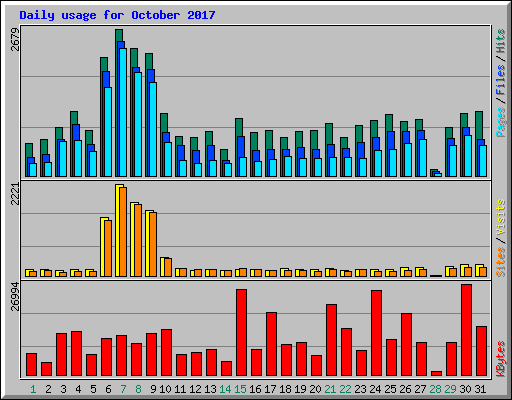
Task: Click day 6 on the x-axis
Action: point(108,389)
